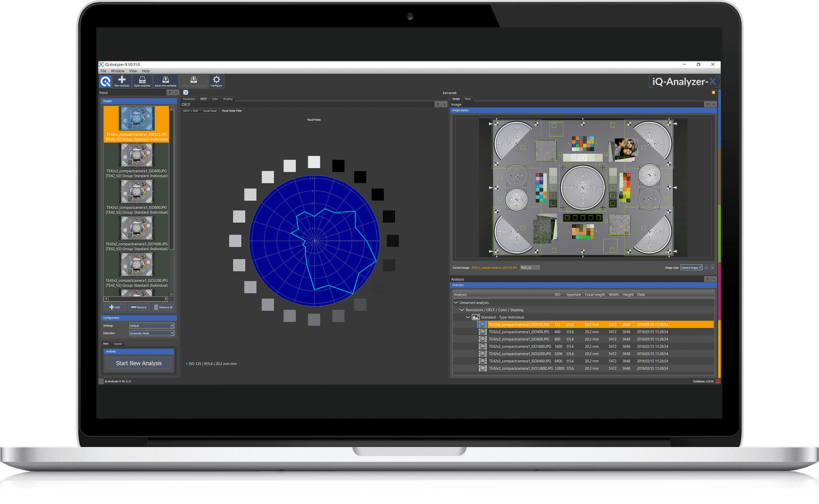Open the Settings dropdown showing Default
The image size is (819, 504).
(152, 326)
